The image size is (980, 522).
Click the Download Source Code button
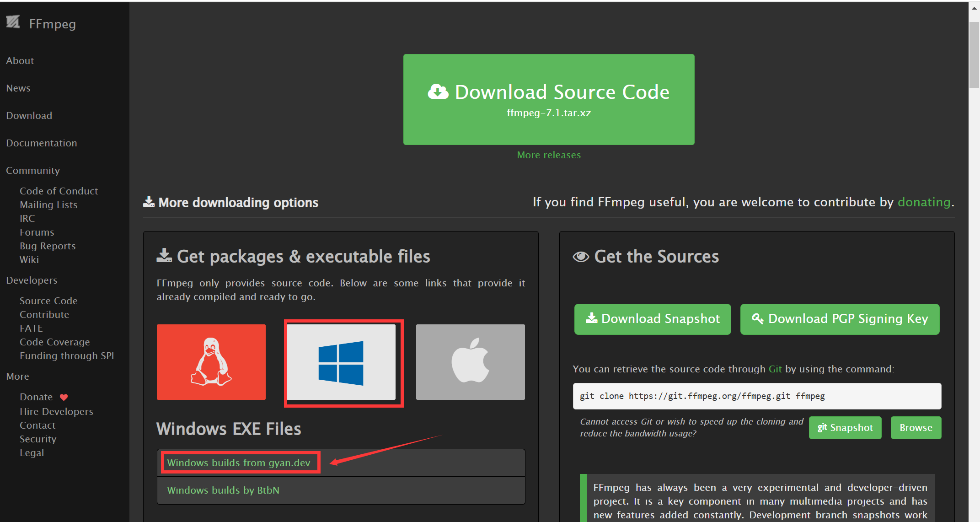549,99
